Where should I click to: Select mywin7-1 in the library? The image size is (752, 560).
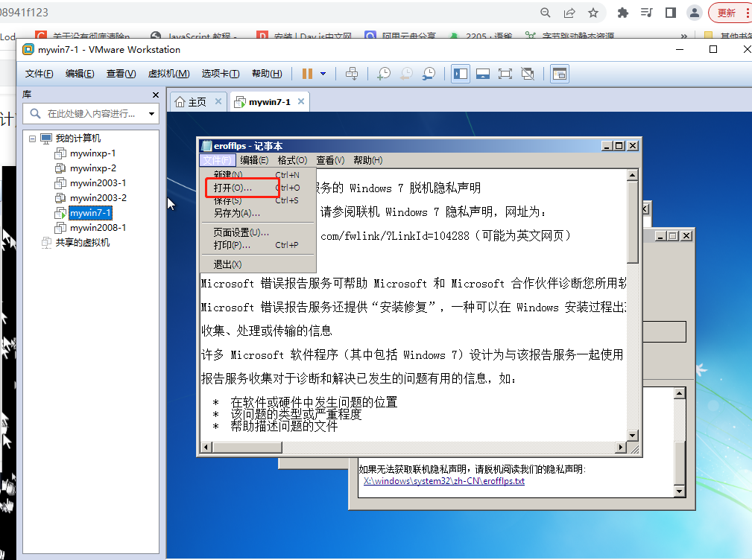pos(90,213)
